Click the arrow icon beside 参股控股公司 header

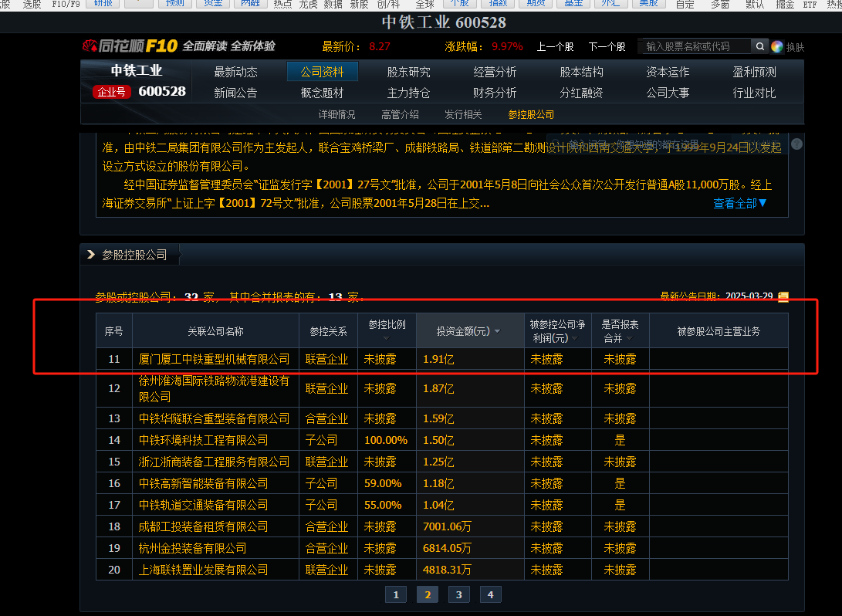pos(91,255)
